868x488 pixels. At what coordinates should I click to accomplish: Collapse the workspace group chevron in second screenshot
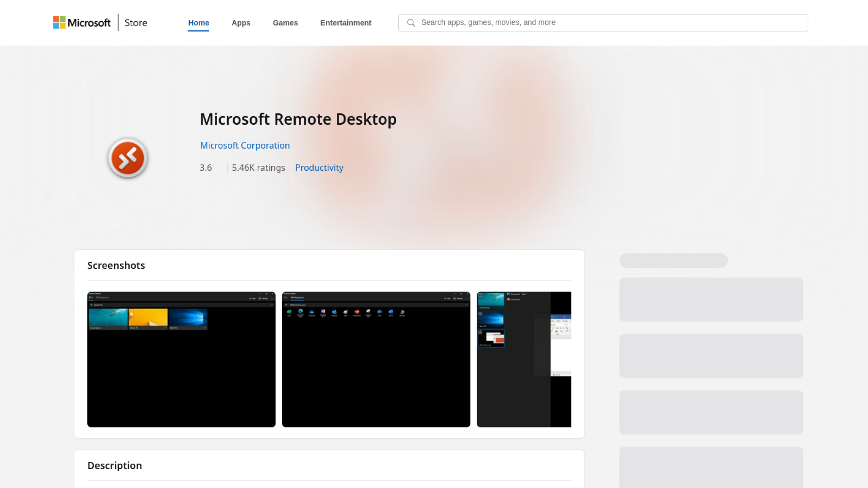tap(287, 305)
